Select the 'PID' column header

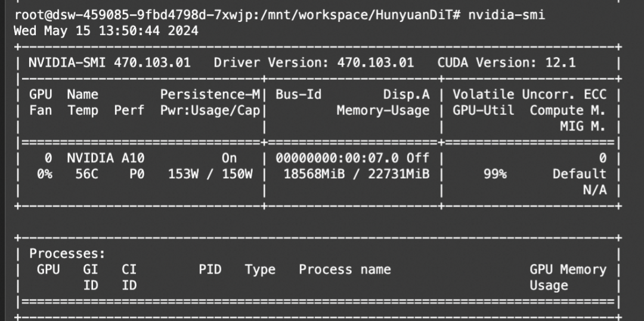coord(210,269)
